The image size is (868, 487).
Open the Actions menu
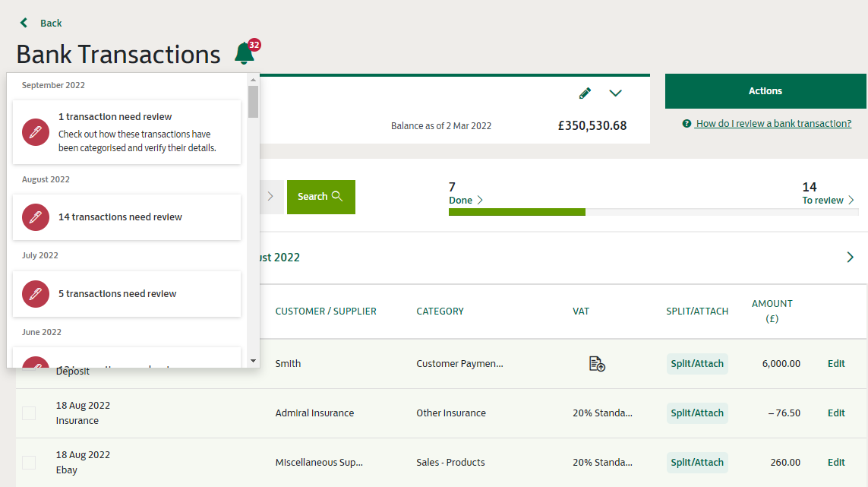click(x=765, y=91)
